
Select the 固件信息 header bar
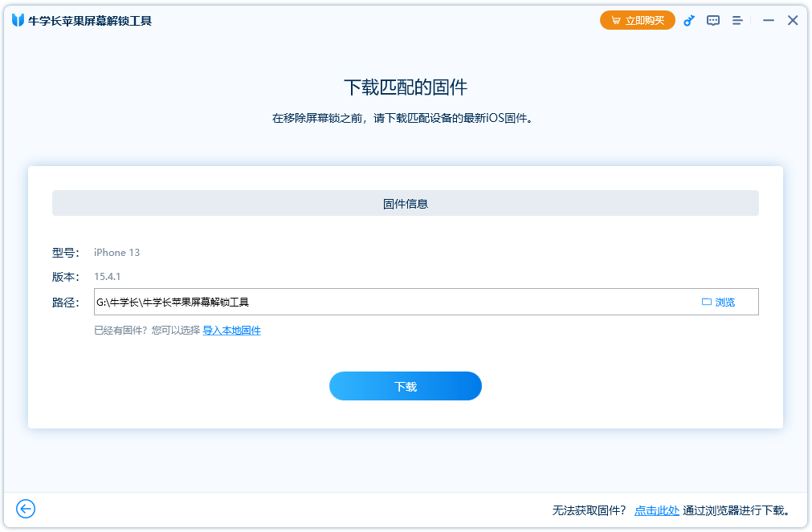tap(405, 203)
